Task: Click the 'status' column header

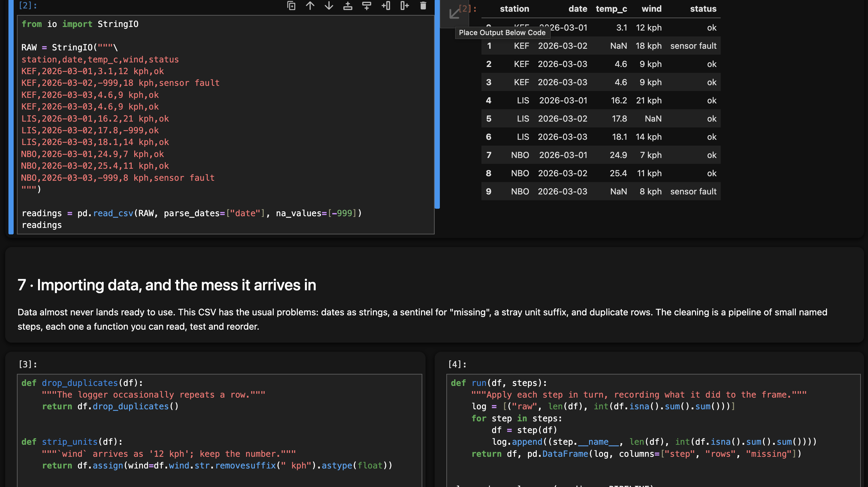Action: click(x=703, y=9)
